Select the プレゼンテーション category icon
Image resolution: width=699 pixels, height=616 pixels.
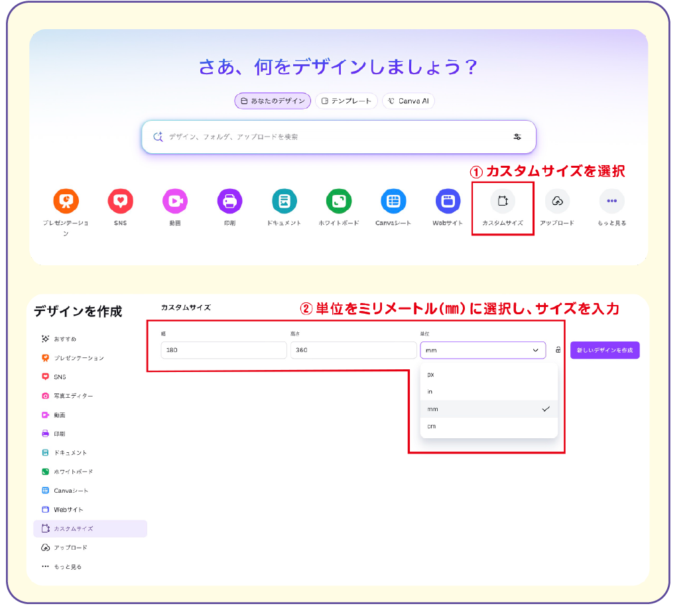point(66,201)
